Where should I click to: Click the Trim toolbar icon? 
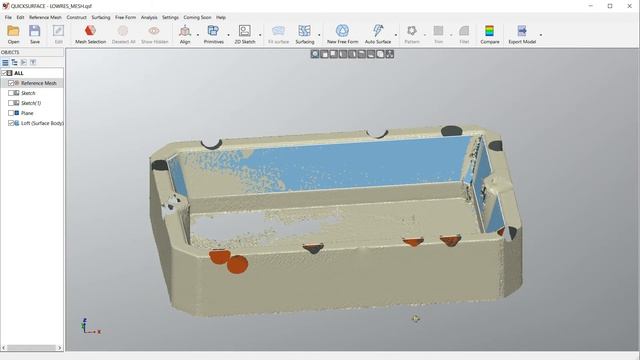[438, 31]
